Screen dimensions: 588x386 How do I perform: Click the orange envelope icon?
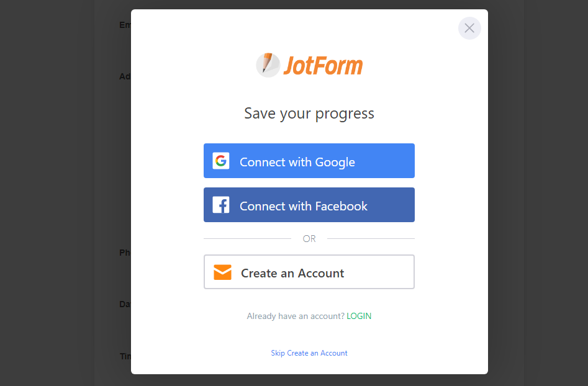222,272
